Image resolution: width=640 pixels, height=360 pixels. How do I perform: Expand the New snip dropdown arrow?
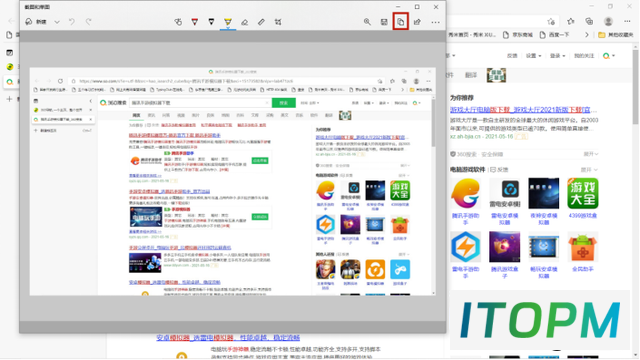tap(57, 22)
